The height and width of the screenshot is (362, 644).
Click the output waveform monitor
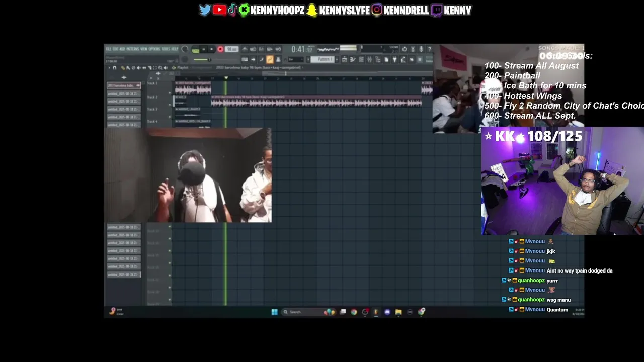click(328, 49)
